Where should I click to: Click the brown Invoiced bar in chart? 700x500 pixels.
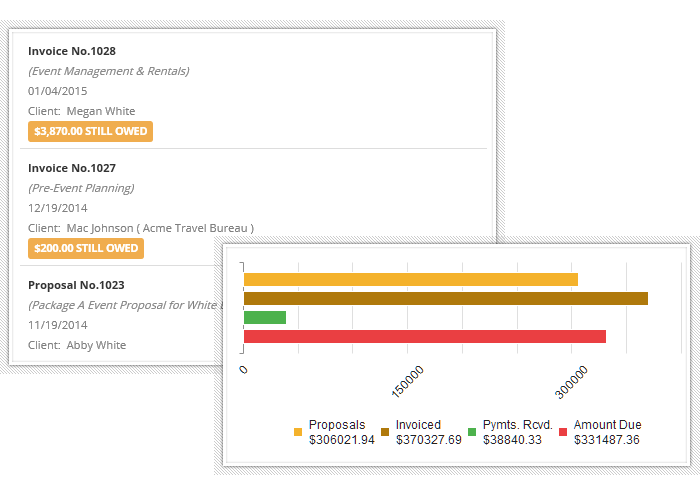[x=446, y=299]
